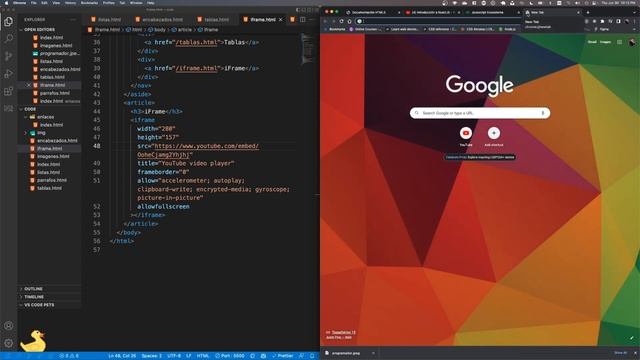Viewport: 640px width, 360px height.
Task: Close the iframe.html editor tab
Action: point(280,20)
